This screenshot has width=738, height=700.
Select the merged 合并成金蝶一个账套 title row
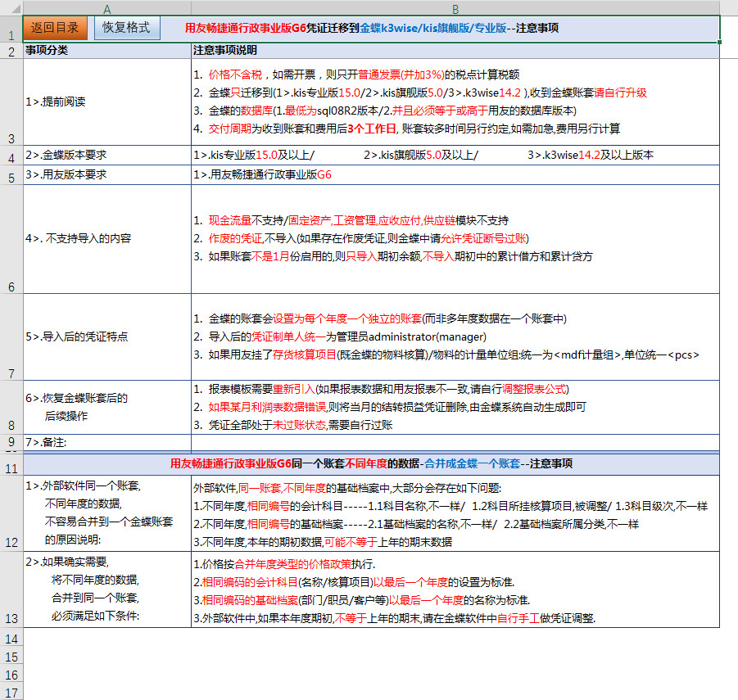pyautogui.click(x=371, y=463)
